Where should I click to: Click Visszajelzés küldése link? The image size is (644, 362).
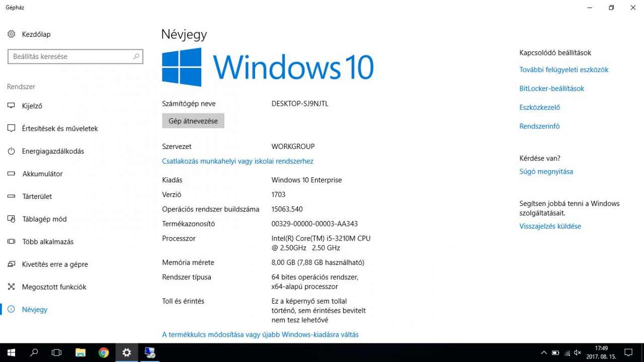550,227
